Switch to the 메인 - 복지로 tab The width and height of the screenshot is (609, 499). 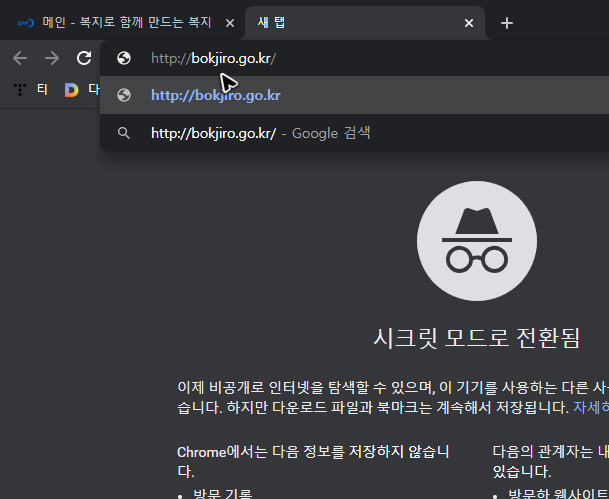pos(120,23)
